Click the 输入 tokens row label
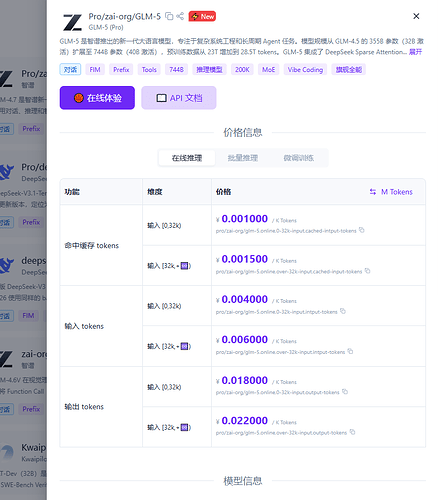 click(84, 326)
